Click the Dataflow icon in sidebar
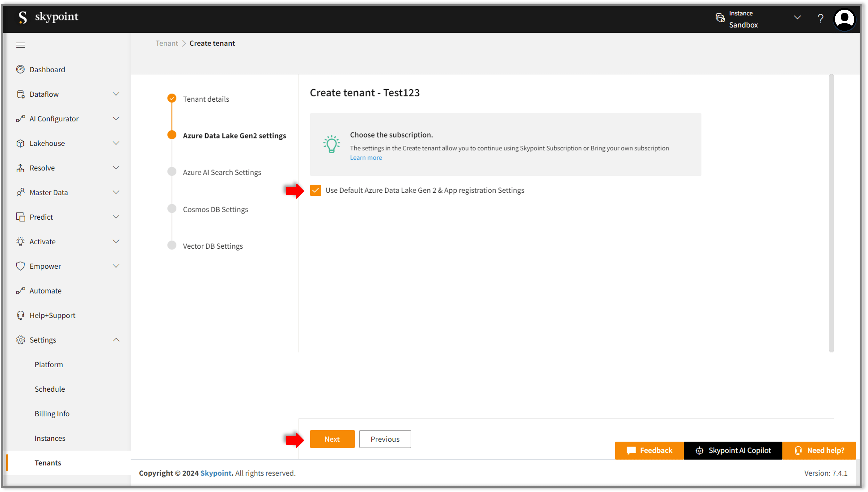The width and height of the screenshot is (868, 492). pos(21,94)
